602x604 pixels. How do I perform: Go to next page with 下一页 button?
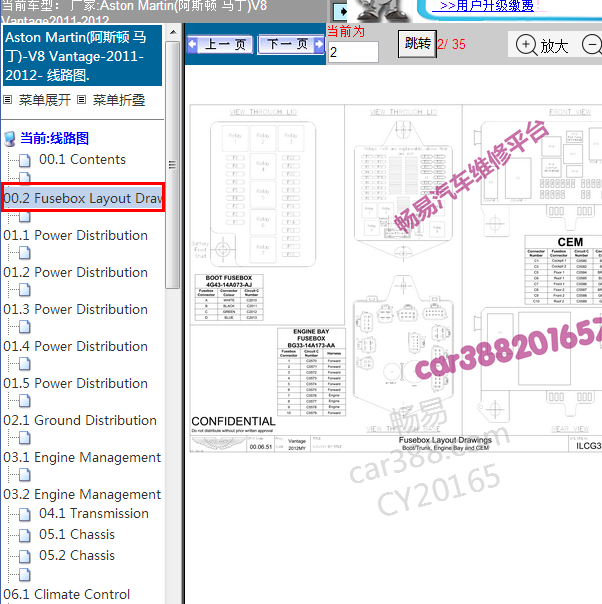tap(291, 45)
